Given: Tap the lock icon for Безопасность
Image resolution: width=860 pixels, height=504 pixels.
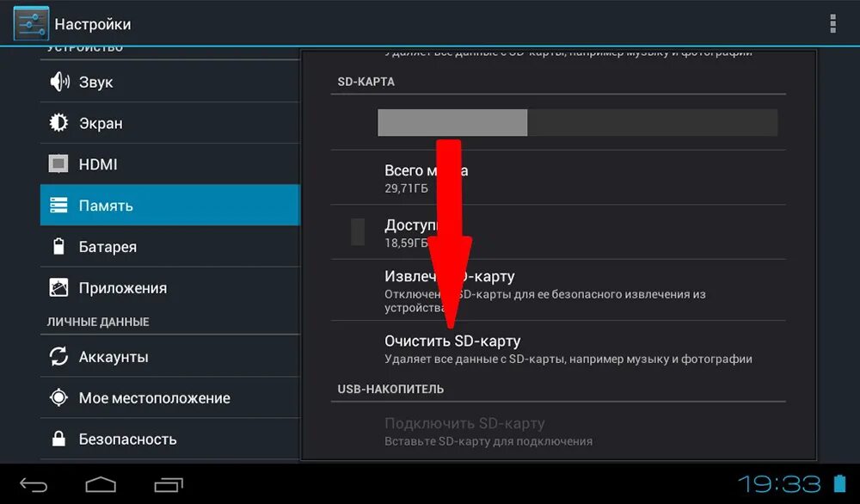Looking at the screenshot, I should click(58, 438).
